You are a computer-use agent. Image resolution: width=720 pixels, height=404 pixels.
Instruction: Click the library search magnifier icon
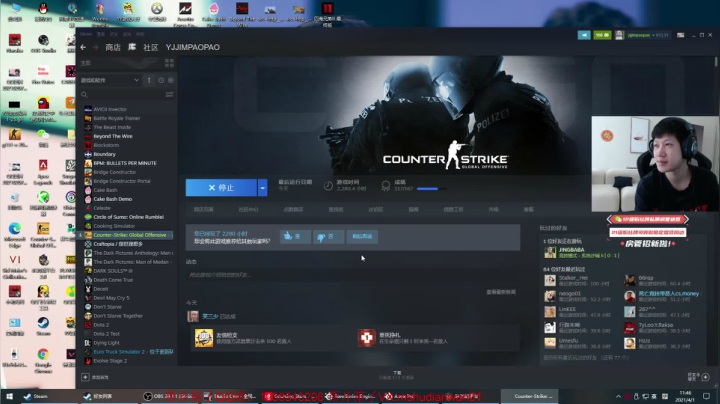tap(84, 95)
